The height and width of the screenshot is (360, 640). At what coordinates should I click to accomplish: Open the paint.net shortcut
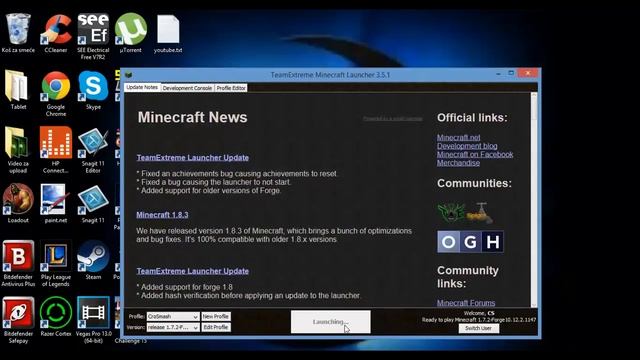point(56,203)
